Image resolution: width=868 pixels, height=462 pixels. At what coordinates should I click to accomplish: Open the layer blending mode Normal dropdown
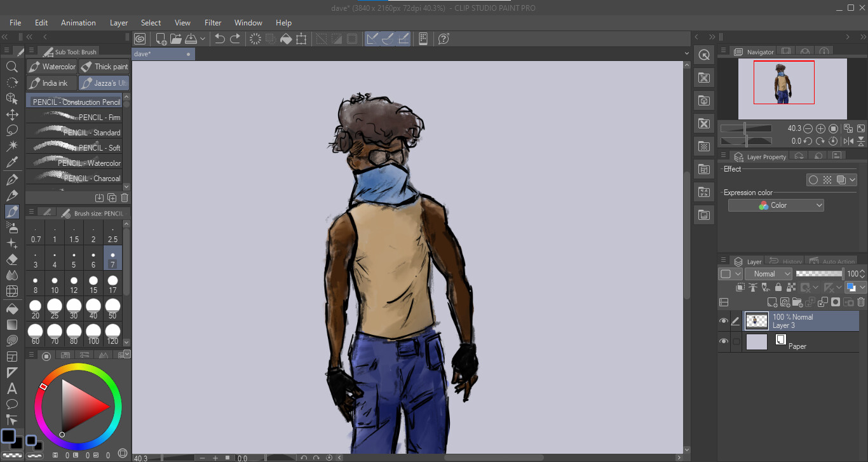769,273
